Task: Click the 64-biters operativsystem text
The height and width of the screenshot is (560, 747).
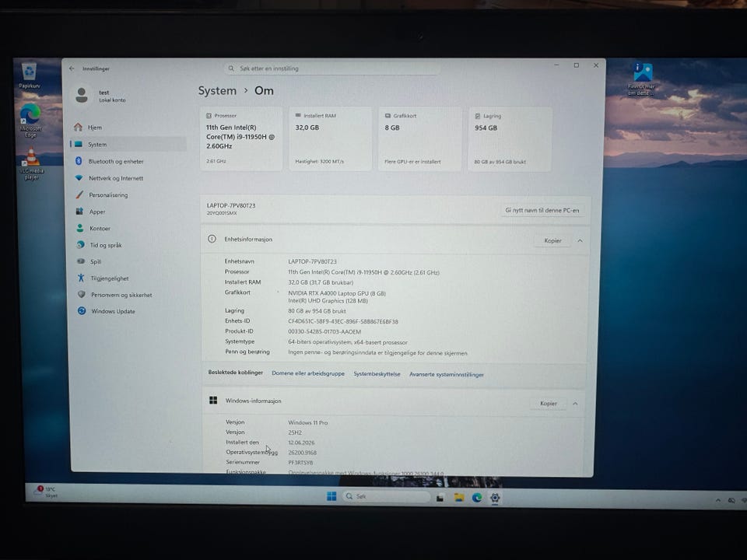Action: (x=348, y=342)
